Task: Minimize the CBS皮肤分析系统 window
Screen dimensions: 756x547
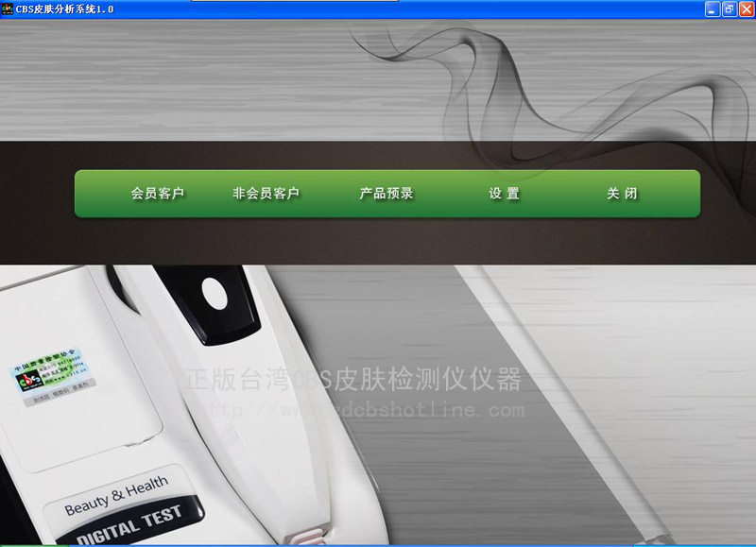Action: click(x=713, y=9)
